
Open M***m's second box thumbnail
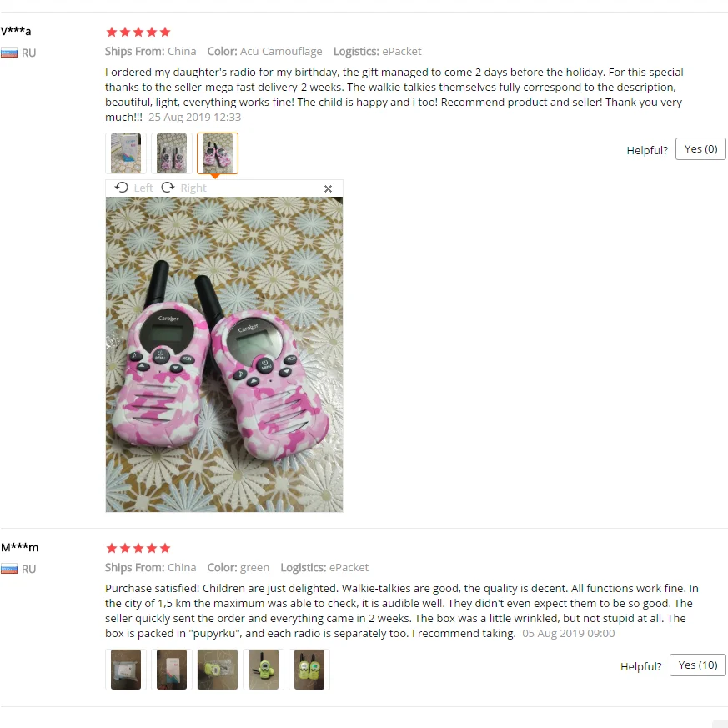pyautogui.click(x=172, y=670)
